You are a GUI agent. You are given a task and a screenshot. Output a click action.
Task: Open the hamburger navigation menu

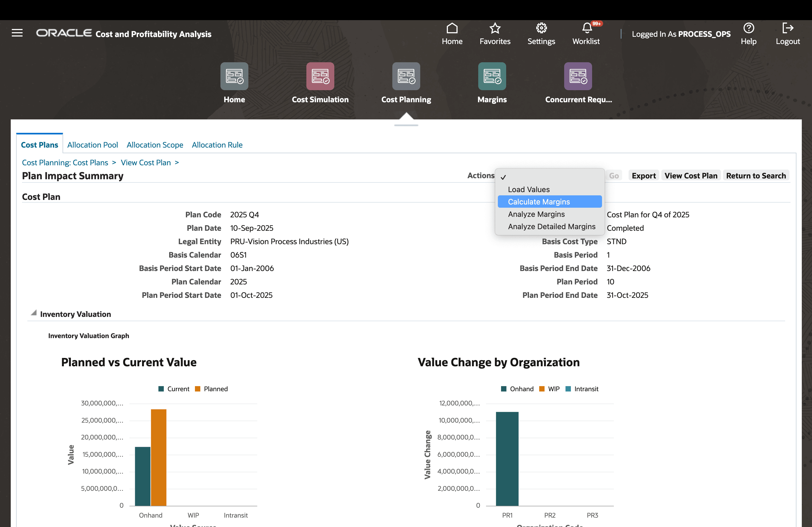pyautogui.click(x=17, y=33)
